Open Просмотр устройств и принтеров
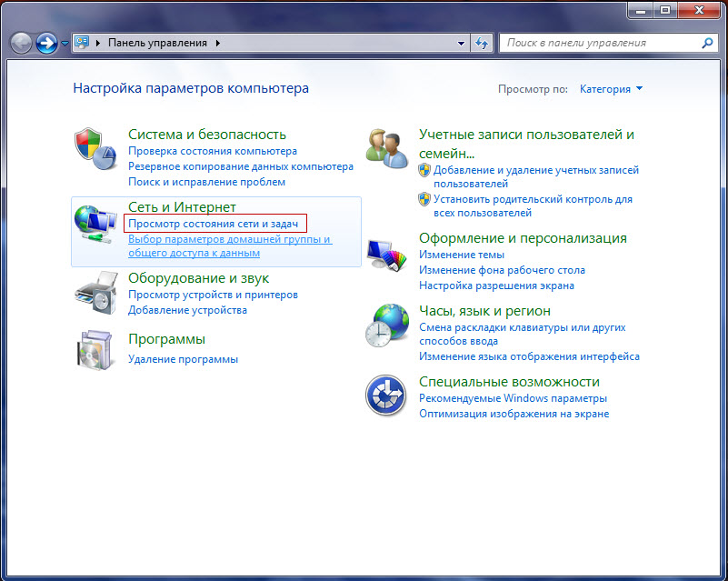 (213, 295)
